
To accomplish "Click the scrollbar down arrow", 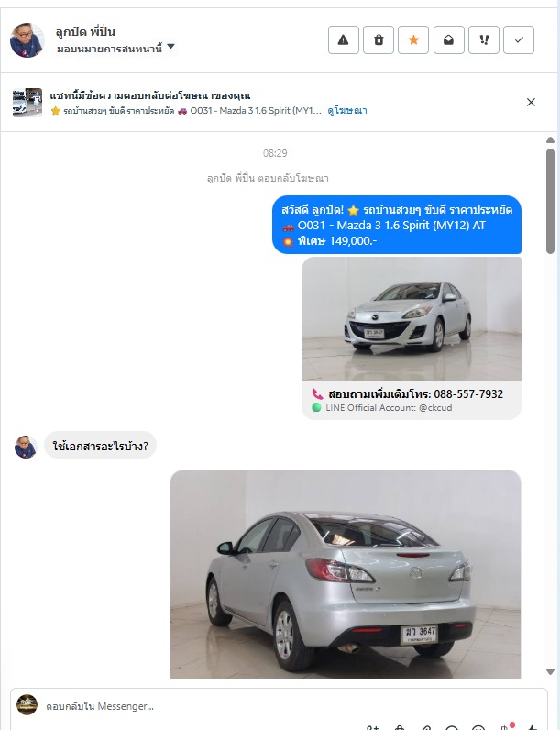I will tap(550, 671).
